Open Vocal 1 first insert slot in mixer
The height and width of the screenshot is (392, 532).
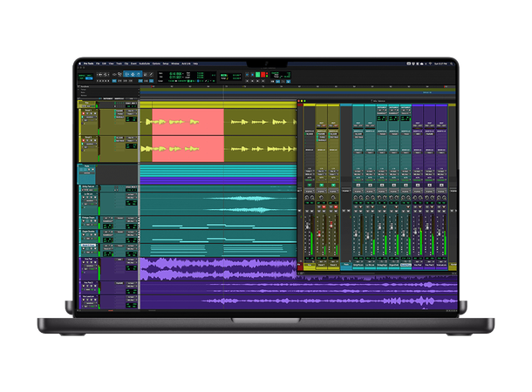(322, 134)
